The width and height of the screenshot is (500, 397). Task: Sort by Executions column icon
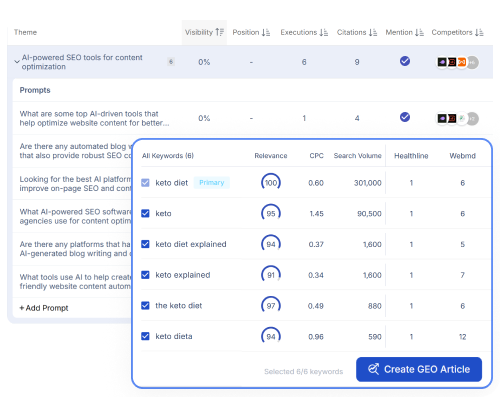324,32
